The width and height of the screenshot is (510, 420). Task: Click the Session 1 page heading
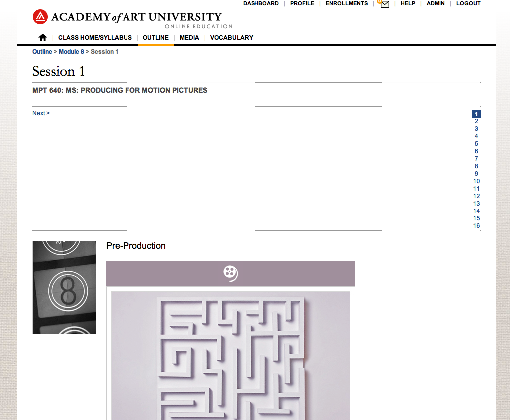coord(59,71)
